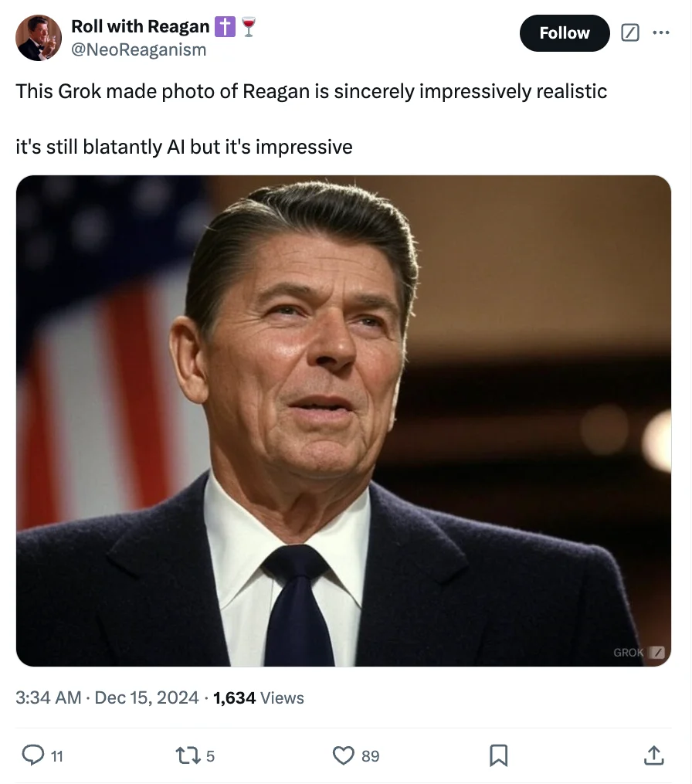The height and width of the screenshot is (784, 692).
Task: Click the share upload icon
Action: (x=653, y=755)
